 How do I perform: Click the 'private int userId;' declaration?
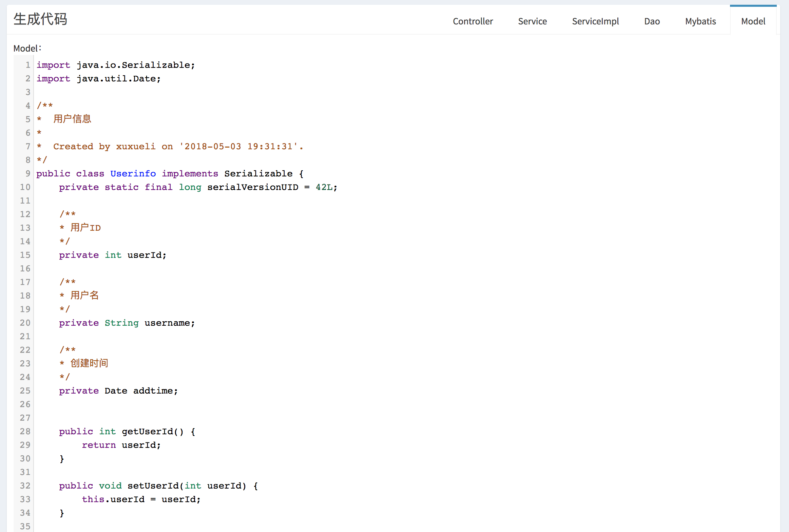pos(113,255)
